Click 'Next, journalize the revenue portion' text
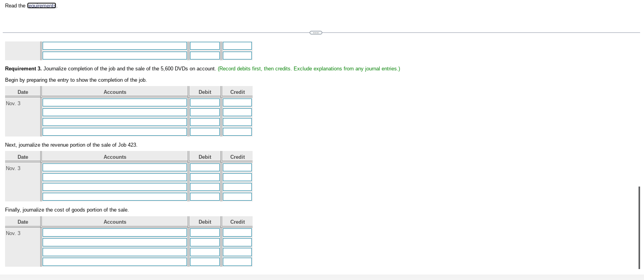This screenshot has width=644, height=280. (x=71, y=145)
